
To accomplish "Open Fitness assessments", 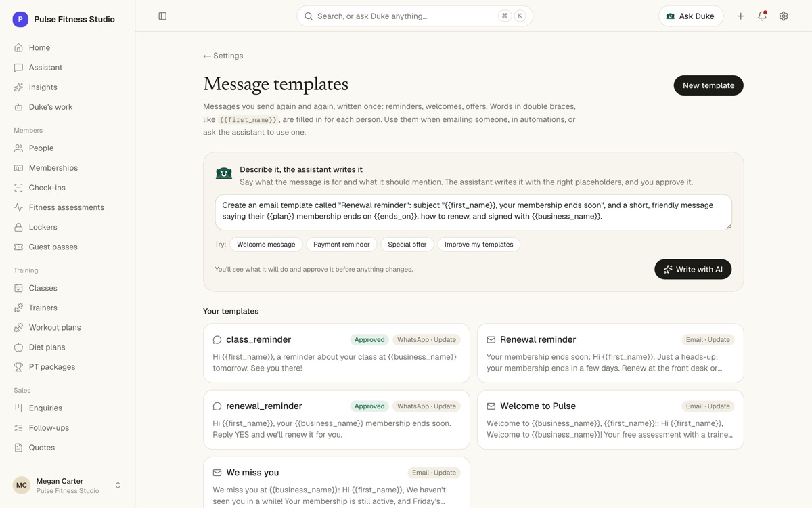I will point(67,207).
